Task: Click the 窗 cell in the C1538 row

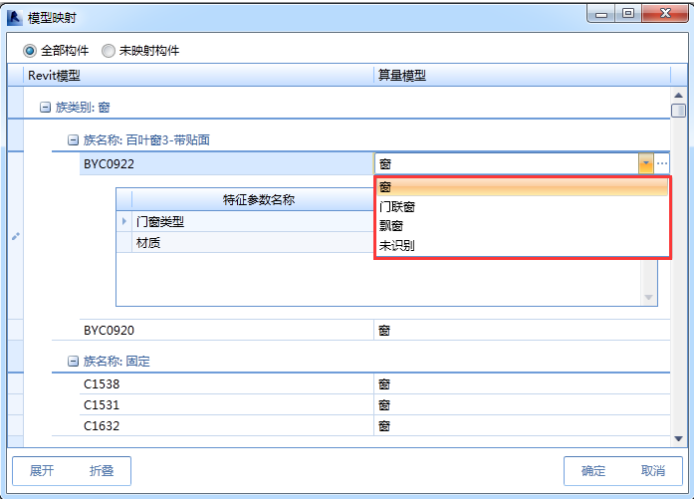Action: [522, 384]
